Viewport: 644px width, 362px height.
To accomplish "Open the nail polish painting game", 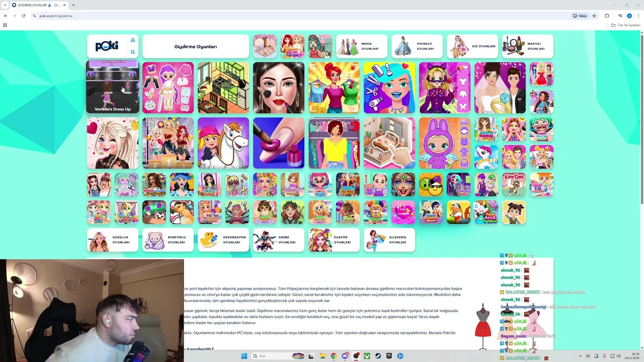I will click(279, 143).
